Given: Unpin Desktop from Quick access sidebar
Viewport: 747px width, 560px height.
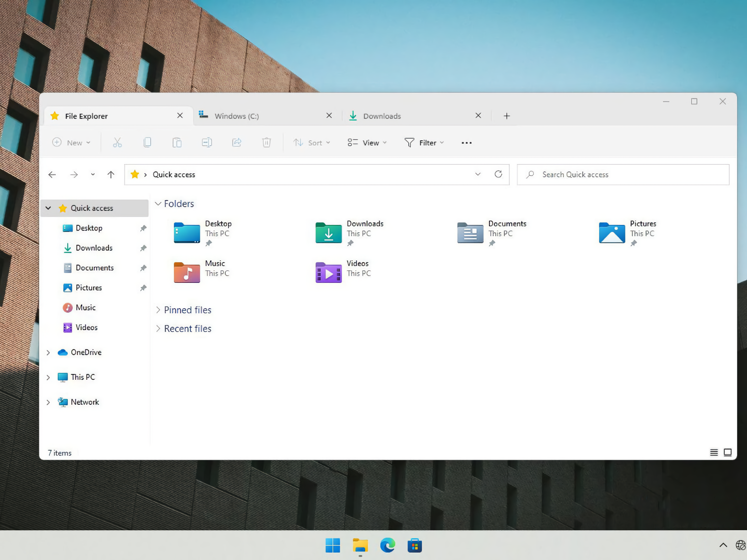Looking at the screenshot, I should (143, 228).
